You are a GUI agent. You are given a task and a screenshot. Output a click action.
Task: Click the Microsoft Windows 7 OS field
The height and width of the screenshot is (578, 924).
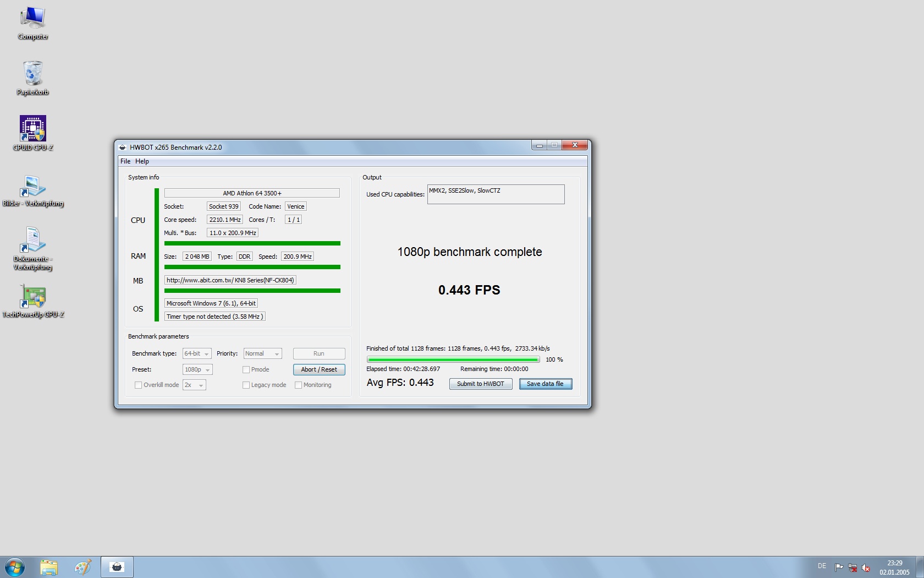211,303
